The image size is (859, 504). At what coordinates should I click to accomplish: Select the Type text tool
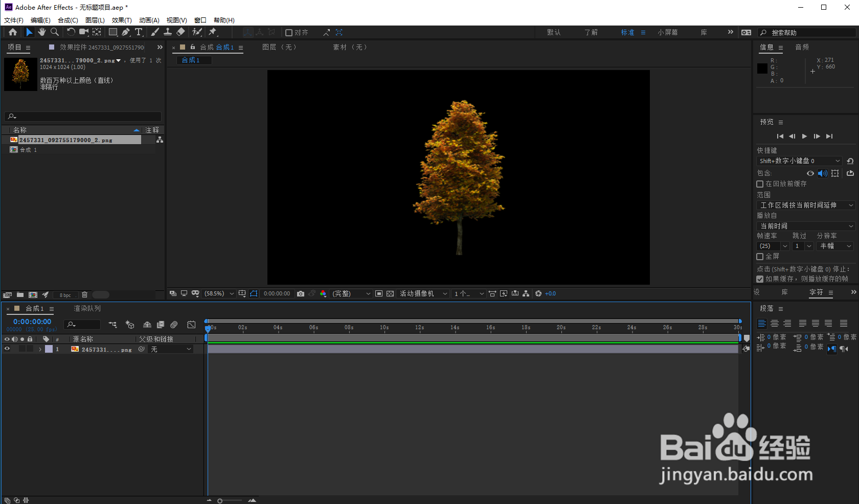pyautogui.click(x=139, y=32)
